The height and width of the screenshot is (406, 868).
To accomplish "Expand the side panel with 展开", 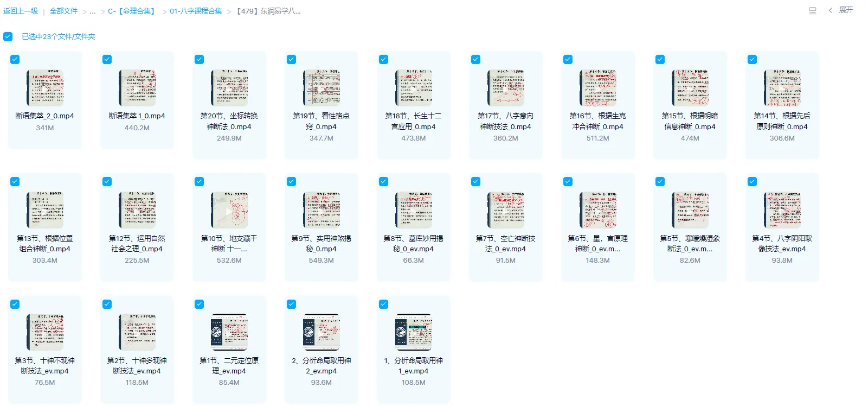I will [x=841, y=10].
